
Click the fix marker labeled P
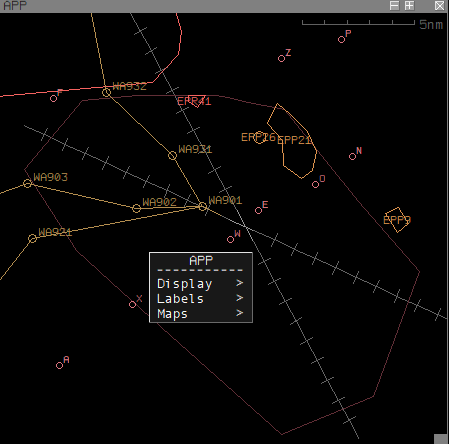pos(341,40)
